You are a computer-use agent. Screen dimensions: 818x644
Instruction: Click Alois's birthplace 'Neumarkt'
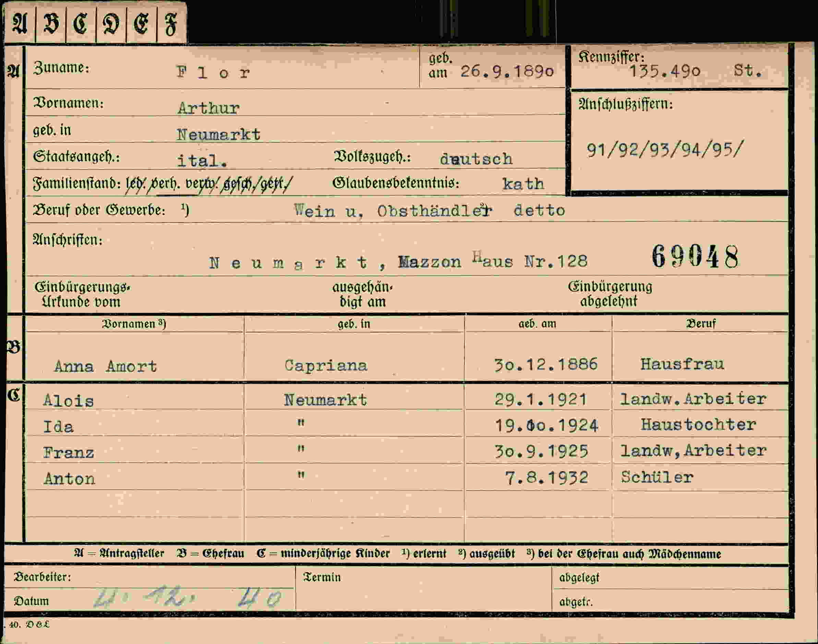(326, 400)
